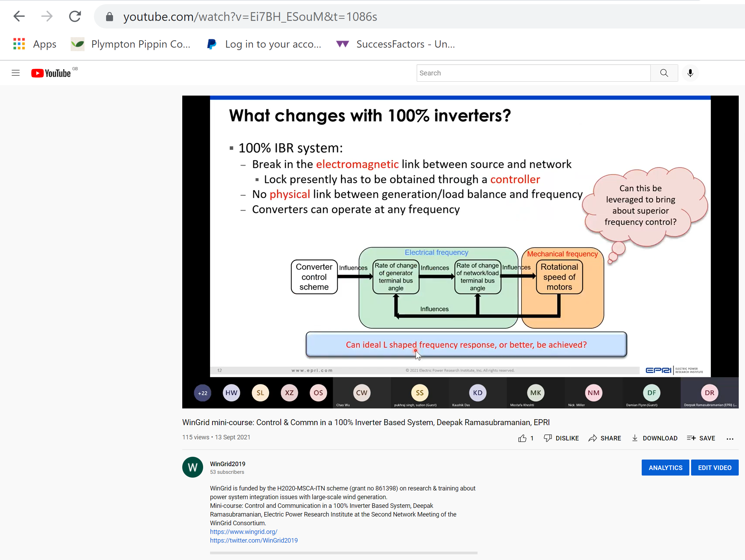This screenshot has width=745, height=560.
Task: Activate voice search microphone icon
Action: click(x=690, y=73)
